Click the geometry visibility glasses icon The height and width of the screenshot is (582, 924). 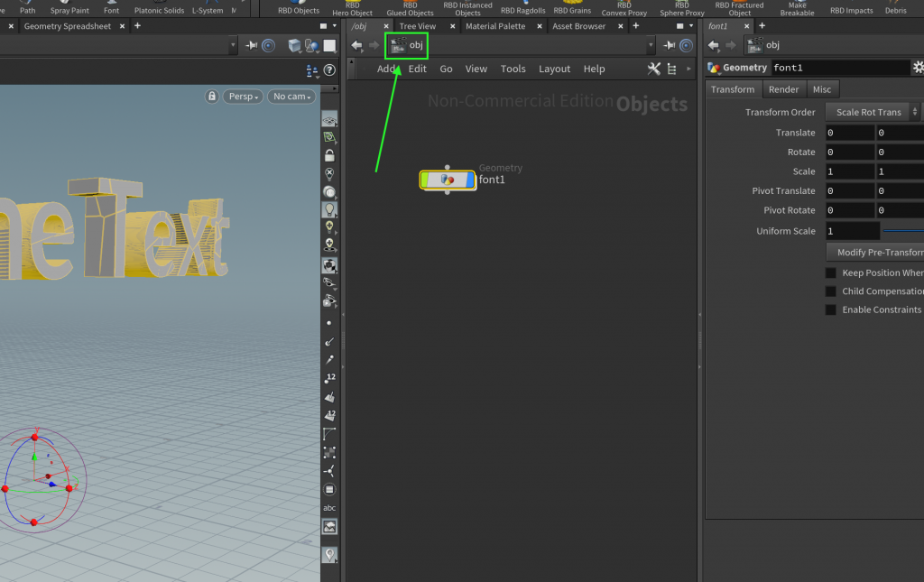(329, 282)
